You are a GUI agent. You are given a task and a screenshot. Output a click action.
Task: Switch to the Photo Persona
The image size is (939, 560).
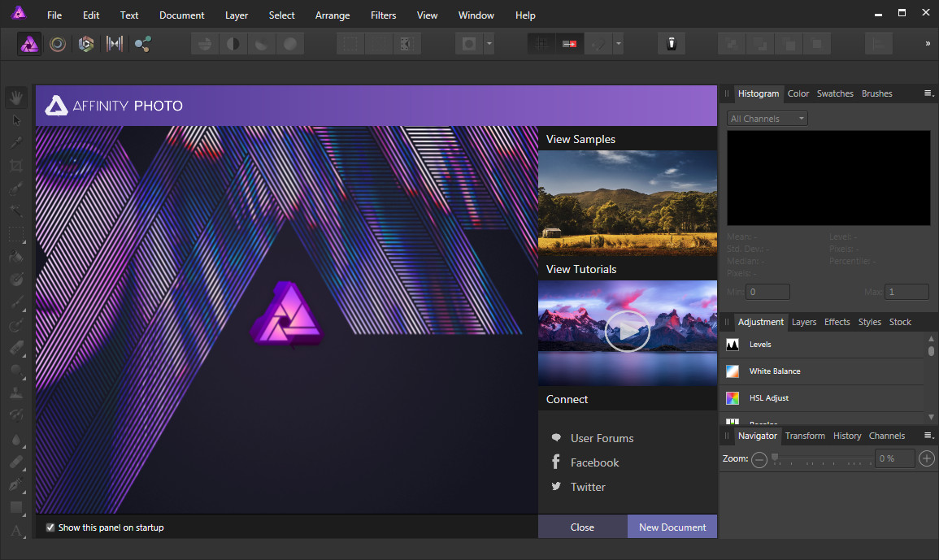(29, 44)
